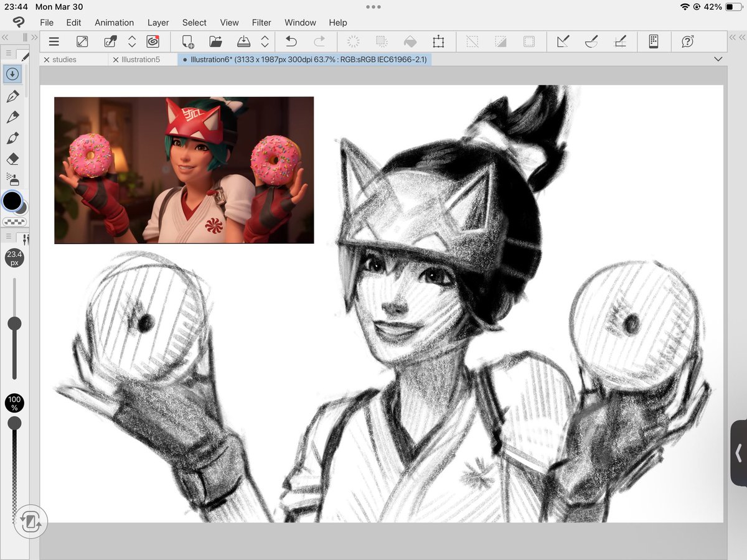The height and width of the screenshot is (560, 747).
Task: Click the brush size slider handle
Action: [14, 323]
